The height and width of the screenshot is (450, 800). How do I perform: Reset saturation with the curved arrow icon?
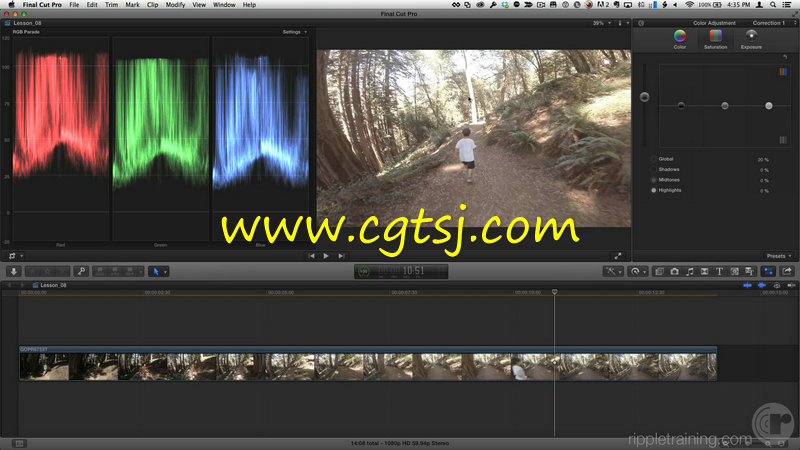[785, 57]
